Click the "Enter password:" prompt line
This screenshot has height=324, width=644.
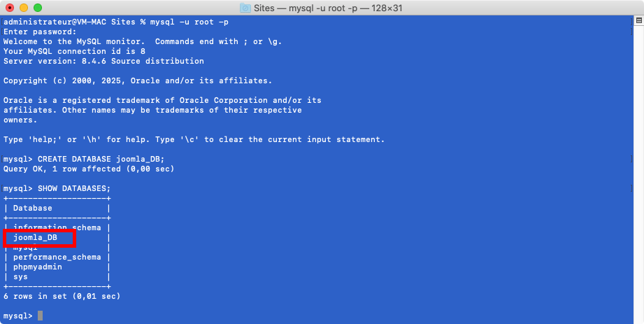click(40, 31)
